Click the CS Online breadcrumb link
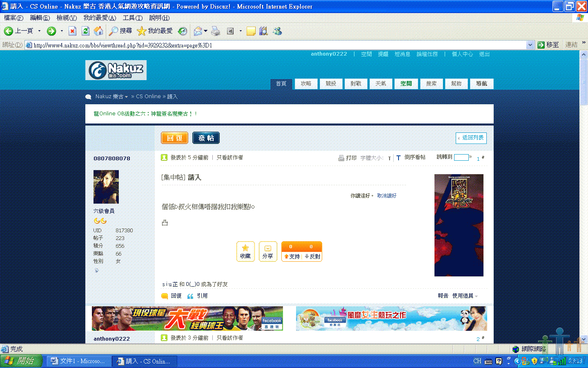This screenshot has height=368, width=588. [x=148, y=96]
